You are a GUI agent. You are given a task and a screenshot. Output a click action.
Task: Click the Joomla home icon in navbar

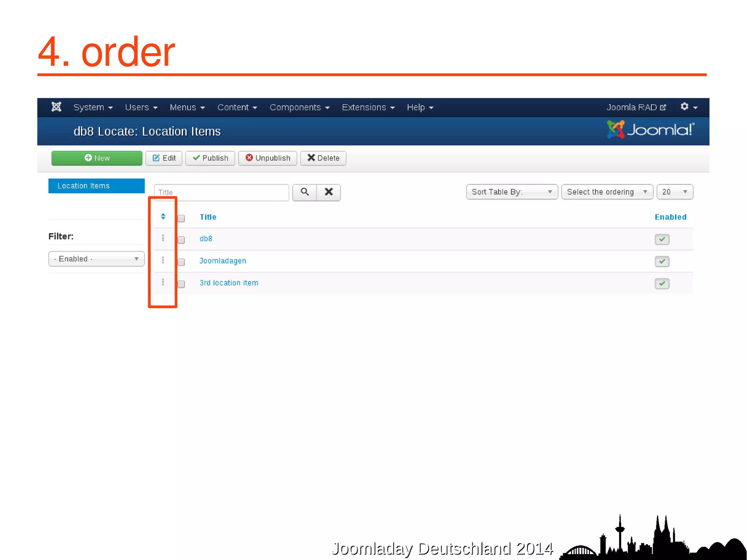coord(56,107)
